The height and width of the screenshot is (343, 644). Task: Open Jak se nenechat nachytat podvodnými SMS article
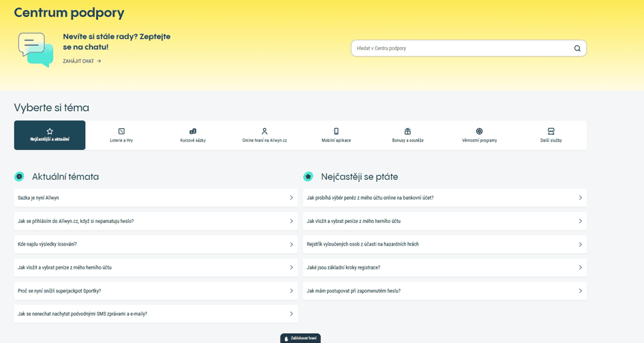point(155,314)
